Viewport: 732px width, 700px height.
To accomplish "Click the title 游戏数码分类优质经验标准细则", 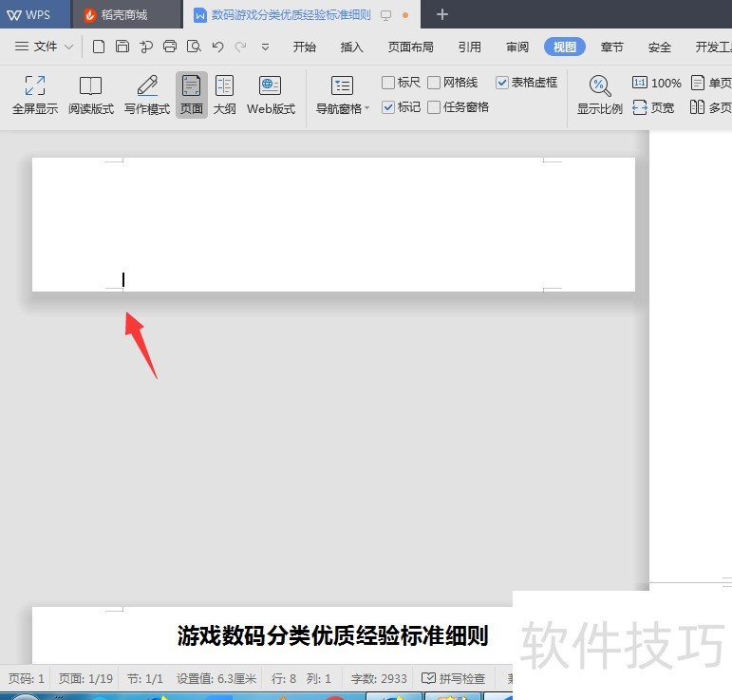I will [333, 635].
